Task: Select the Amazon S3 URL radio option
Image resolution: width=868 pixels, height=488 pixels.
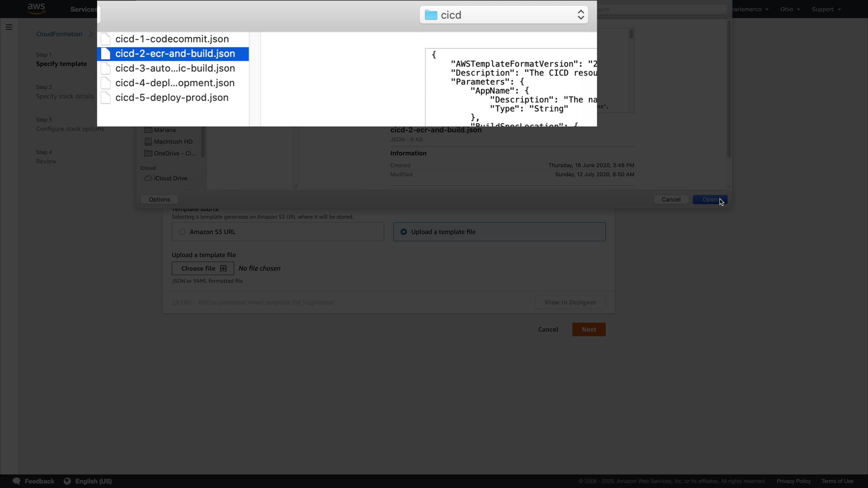Action: click(x=182, y=232)
